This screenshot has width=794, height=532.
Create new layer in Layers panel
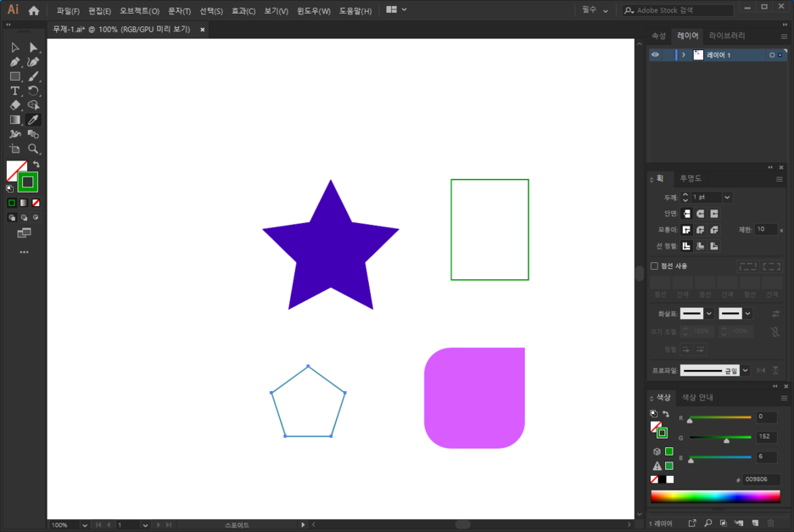pyautogui.click(x=755, y=523)
